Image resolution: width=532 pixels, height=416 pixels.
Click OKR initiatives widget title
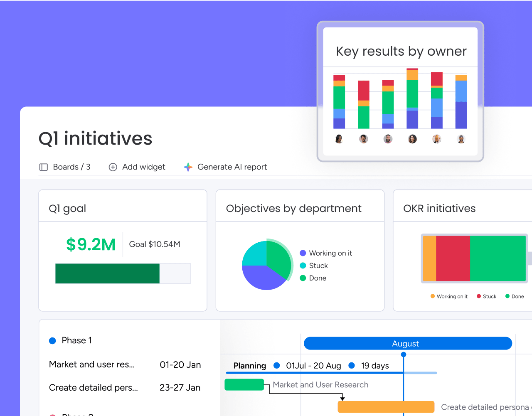(x=439, y=209)
